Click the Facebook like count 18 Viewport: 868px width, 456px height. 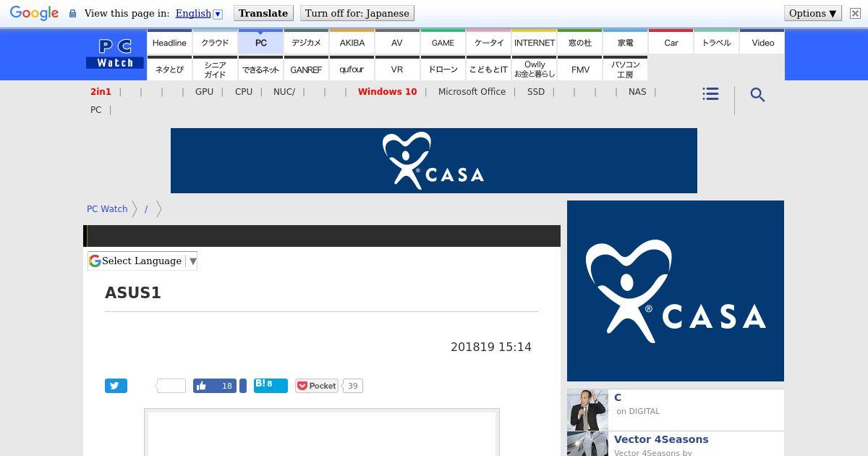tap(227, 386)
